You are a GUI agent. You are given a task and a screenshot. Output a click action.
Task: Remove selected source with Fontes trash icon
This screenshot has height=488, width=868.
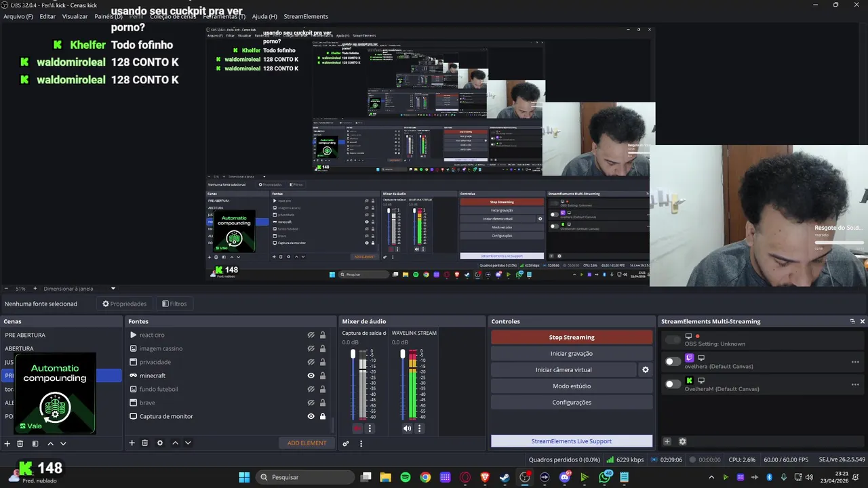(x=145, y=443)
